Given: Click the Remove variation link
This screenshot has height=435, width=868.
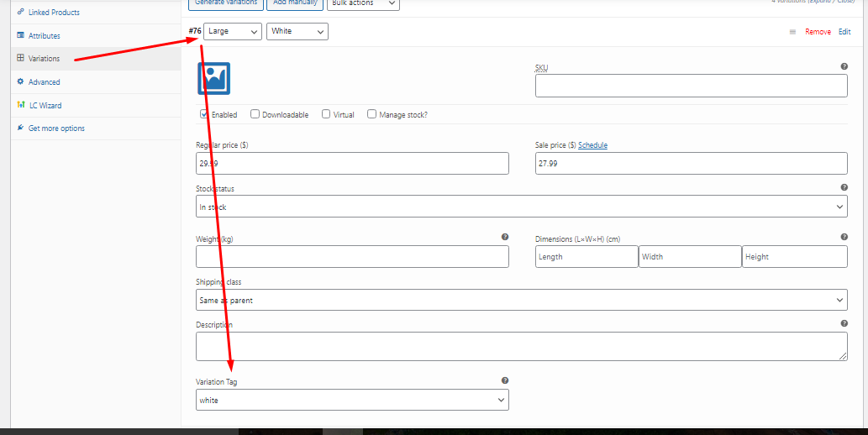Looking at the screenshot, I should tap(818, 32).
